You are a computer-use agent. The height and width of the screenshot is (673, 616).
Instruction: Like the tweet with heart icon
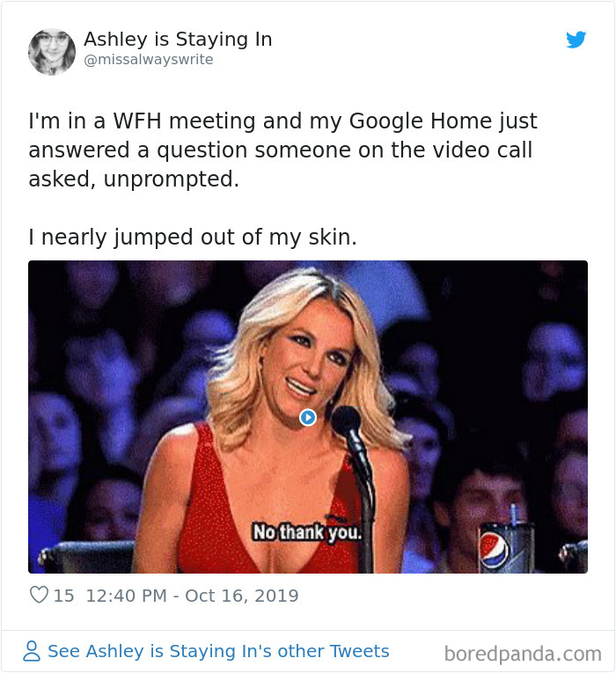coord(39,595)
